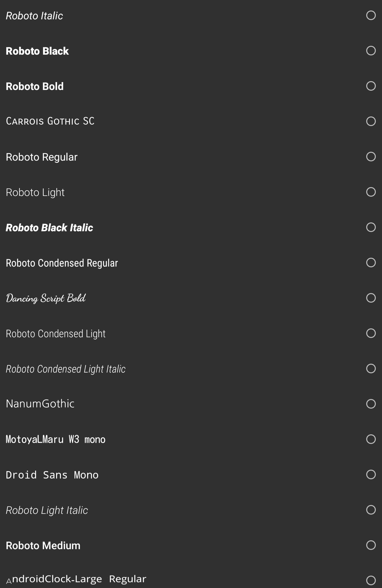Image resolution: width=382 pixels, height=588 pixels.
Task: Select the Roboto Medium radio button
Action: 371,545
